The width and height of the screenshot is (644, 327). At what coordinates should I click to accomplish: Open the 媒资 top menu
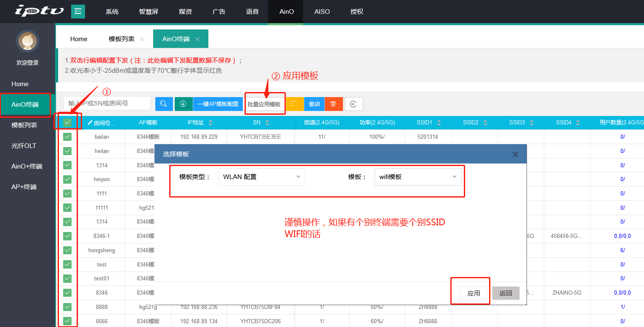coord(185,11)
